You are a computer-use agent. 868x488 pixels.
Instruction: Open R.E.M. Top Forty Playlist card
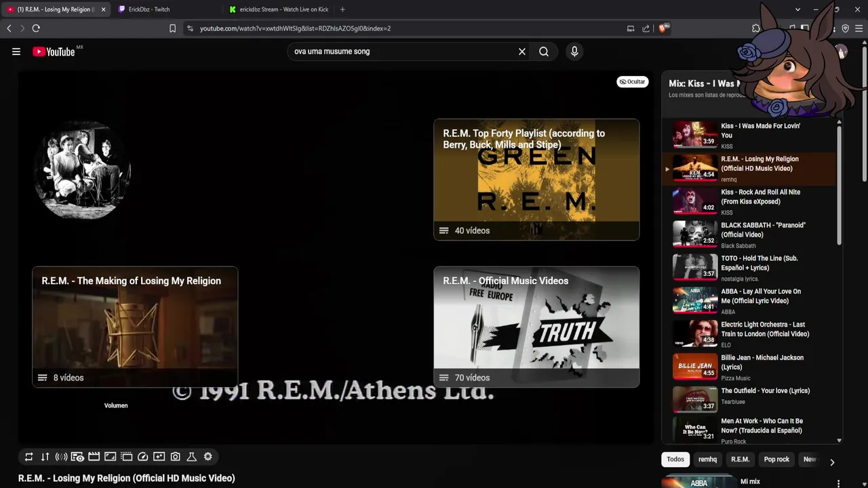pyautogui.click(x=536, y=180)
